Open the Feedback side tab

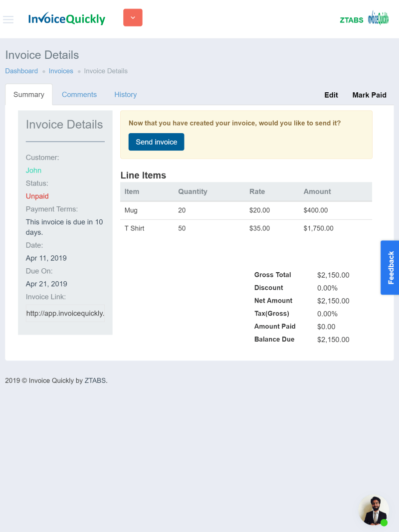coord(390,268)
